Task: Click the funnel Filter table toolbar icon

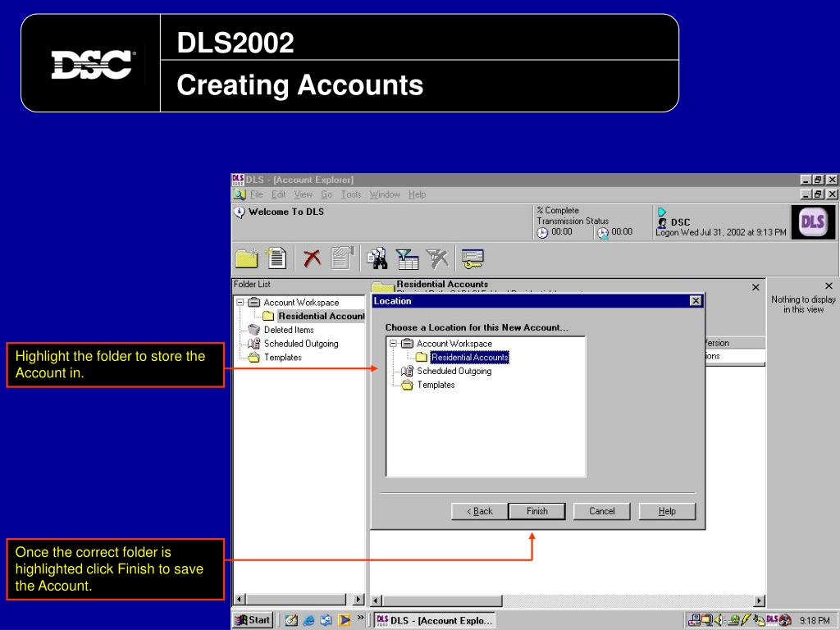Action: pyautogui.click(x=407, y=258)
